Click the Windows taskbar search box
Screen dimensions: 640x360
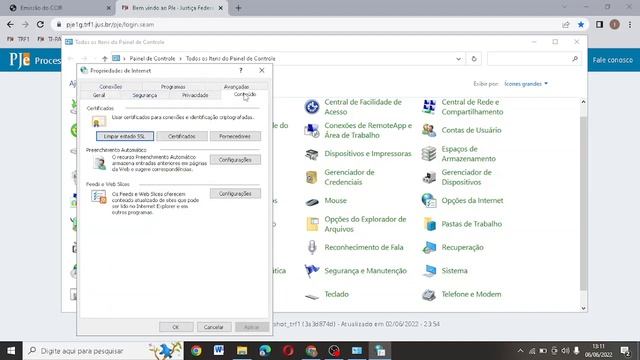[x=103, y=351]
